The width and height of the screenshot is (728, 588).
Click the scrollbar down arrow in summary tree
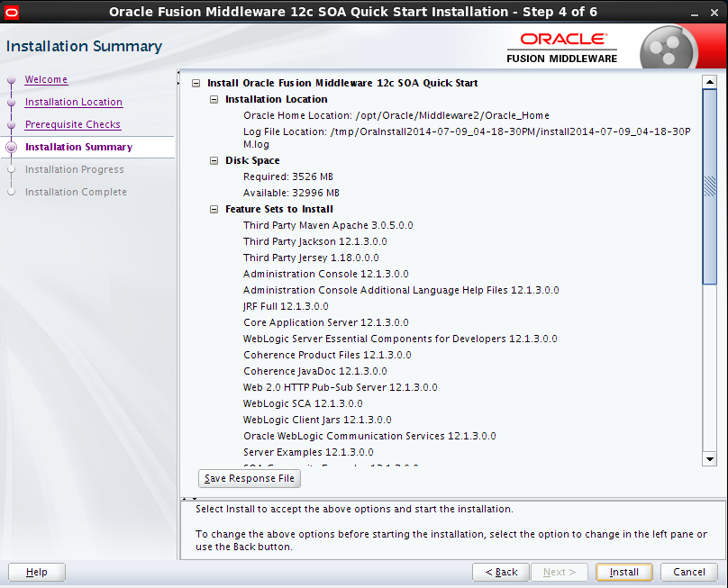click(709, 459)
